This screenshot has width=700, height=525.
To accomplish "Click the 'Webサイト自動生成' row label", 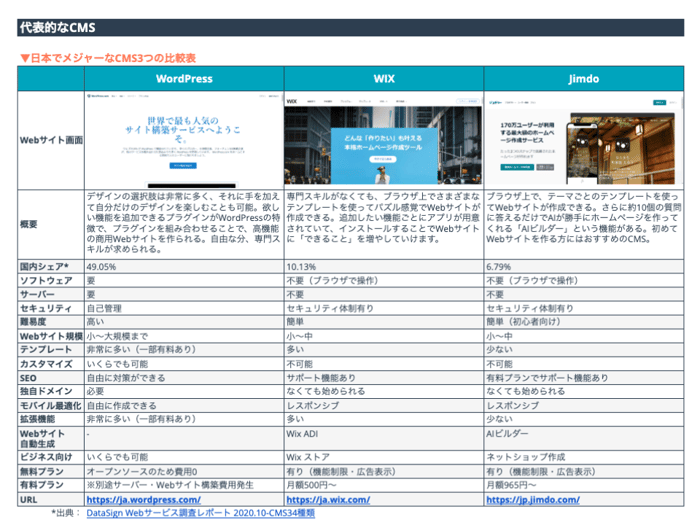I will pos(42,438).
